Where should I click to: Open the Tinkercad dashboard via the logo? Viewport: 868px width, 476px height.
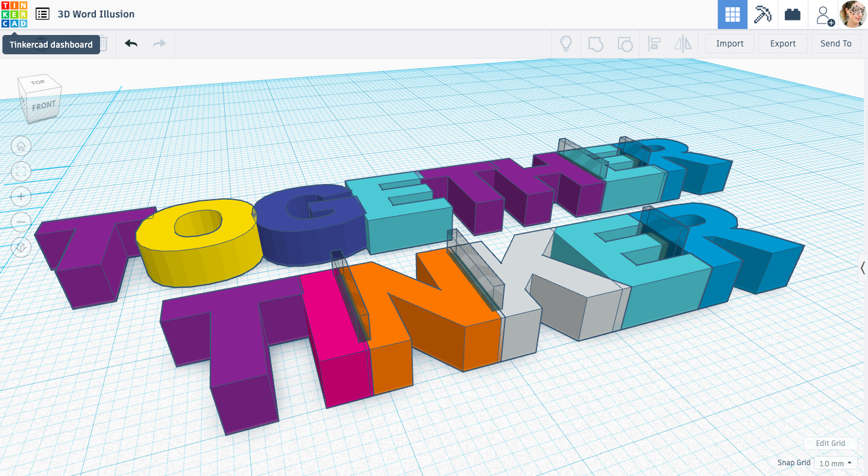click(x=14, y=14)
